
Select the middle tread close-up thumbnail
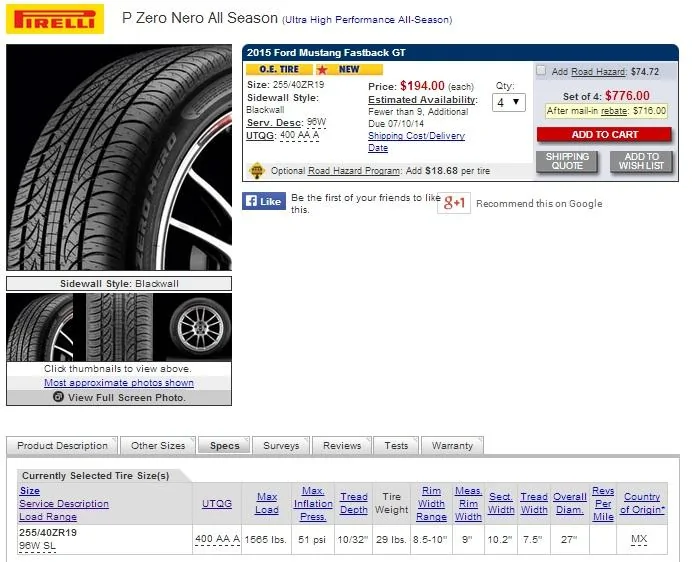point(120,327)
